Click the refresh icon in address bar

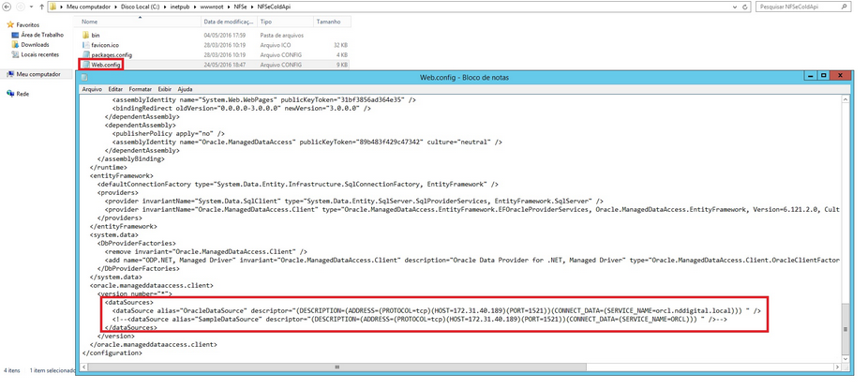pyautogui.click(x=742, y=6)
